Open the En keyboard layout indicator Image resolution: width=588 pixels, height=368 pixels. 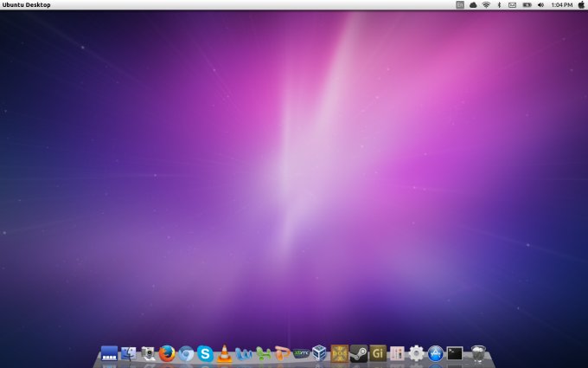(460, 5)
